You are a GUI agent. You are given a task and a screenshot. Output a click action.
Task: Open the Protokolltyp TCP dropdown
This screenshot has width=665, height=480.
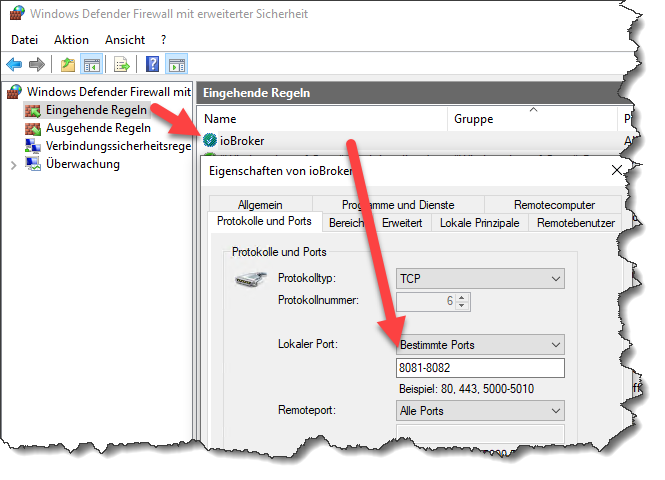coord(480,279)
